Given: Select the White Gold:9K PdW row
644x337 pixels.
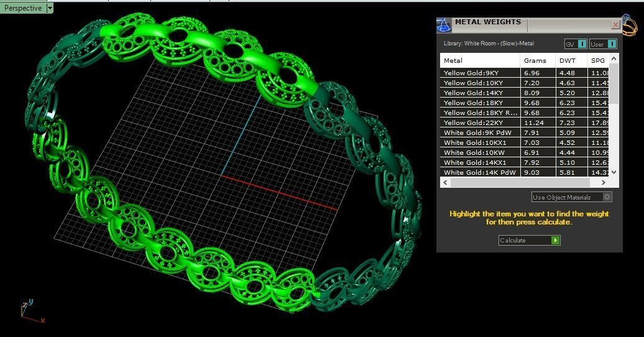Looking at the screenshot, I should pos(525,132).
